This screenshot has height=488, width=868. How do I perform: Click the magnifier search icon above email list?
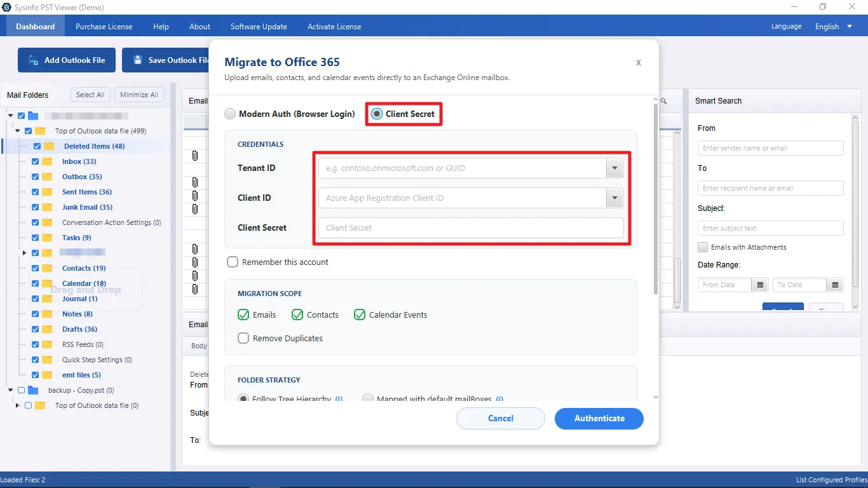(663, 101)
